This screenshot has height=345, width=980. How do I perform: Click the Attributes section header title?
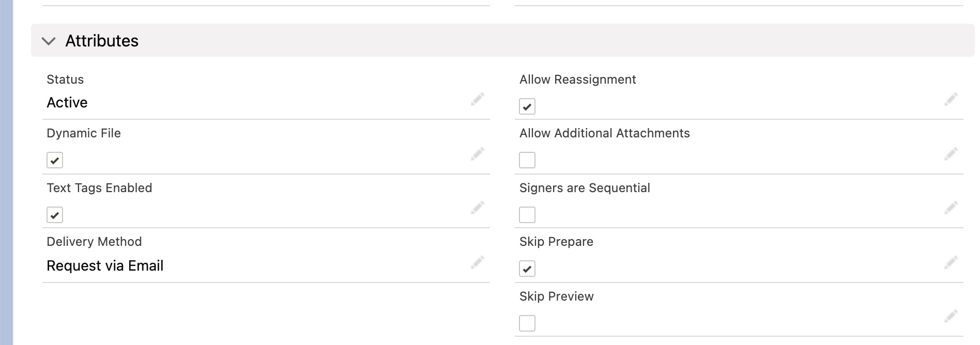(102, 41)
